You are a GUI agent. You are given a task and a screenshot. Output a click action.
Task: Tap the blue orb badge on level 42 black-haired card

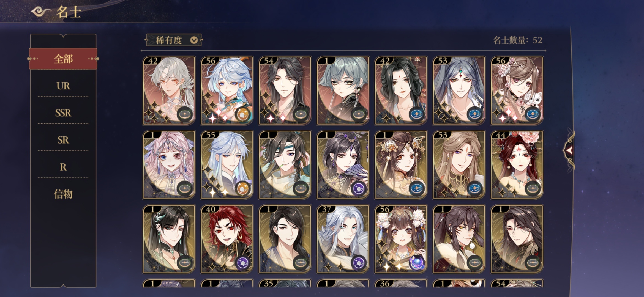[x=417, y=114]
